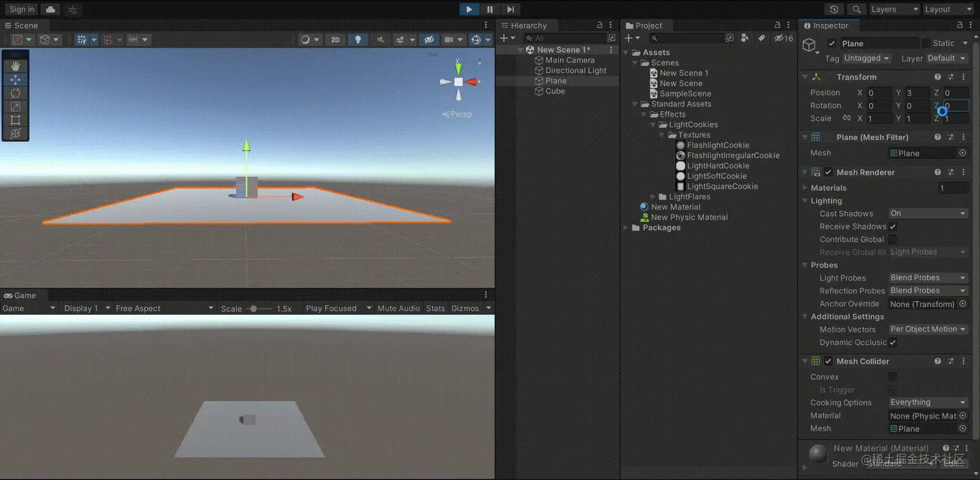This screenshot has height=480, width=980.
Task: Select the Hand view tool
Action: coord(16,66)
